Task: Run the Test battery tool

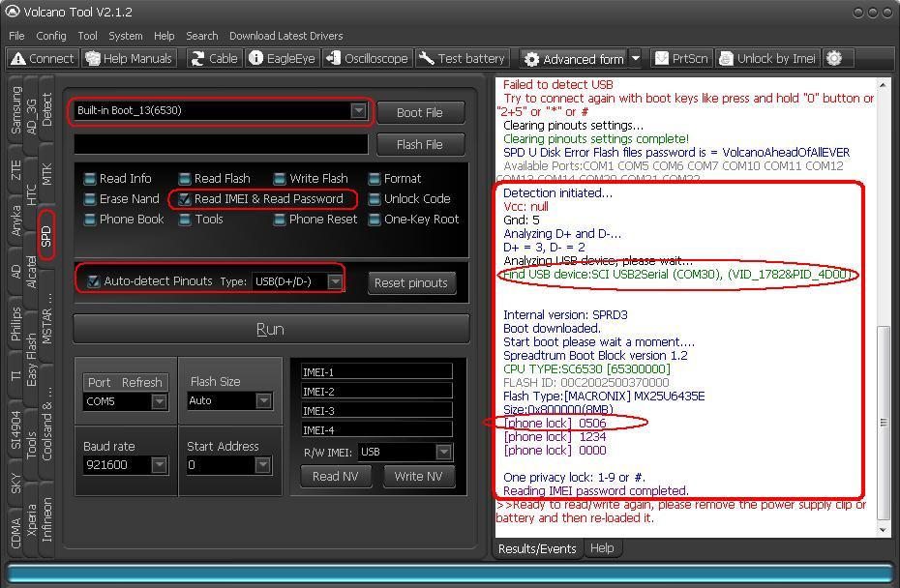Action: point(462,58)
